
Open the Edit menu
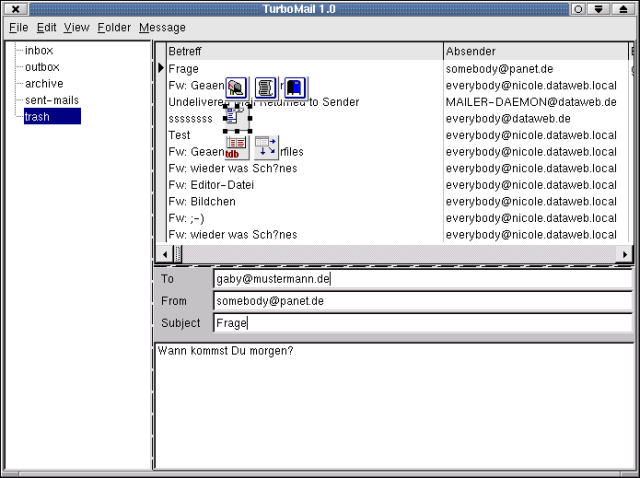point(46,27)
